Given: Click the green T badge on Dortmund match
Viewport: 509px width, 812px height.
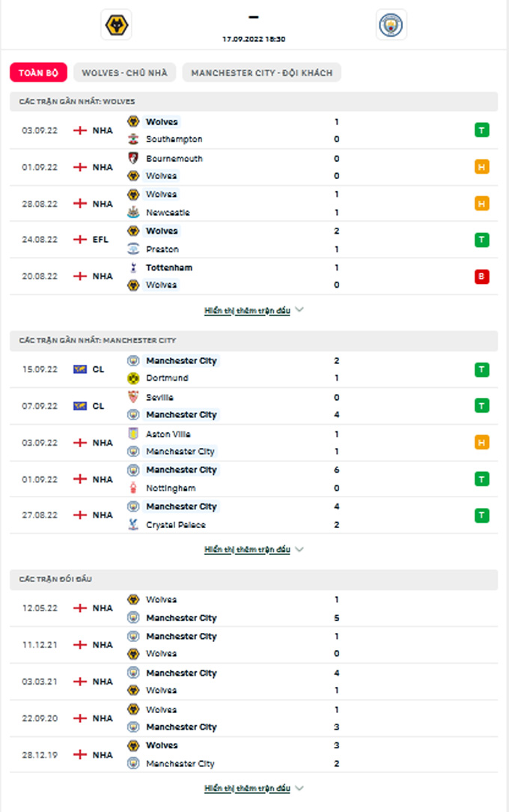Looking at the screenshot, I should (x=481, y=369).
